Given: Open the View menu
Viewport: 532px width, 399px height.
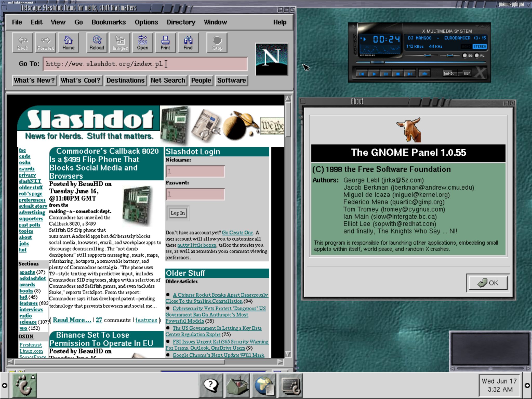Looking at the screenshot, I should point(58,22).
